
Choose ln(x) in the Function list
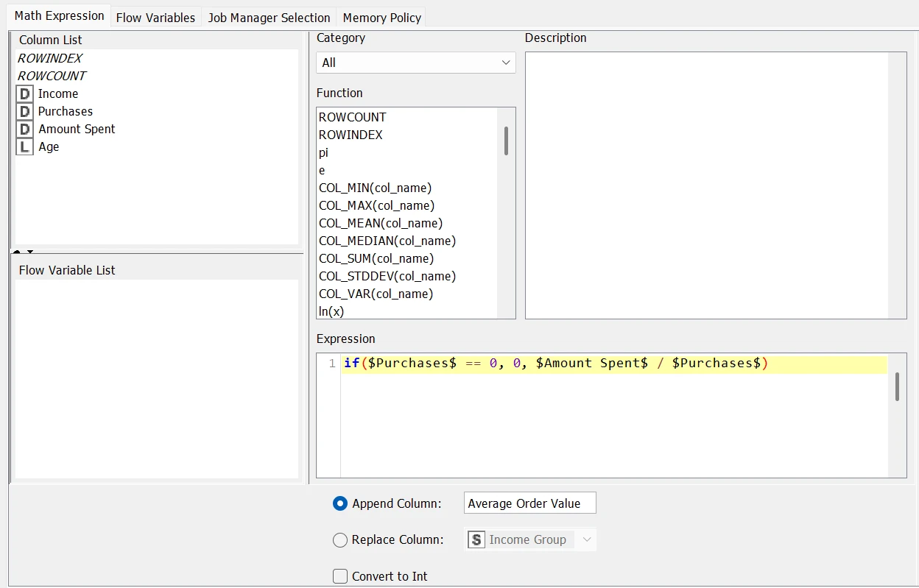pyautogui.click(x=331, y=311)
